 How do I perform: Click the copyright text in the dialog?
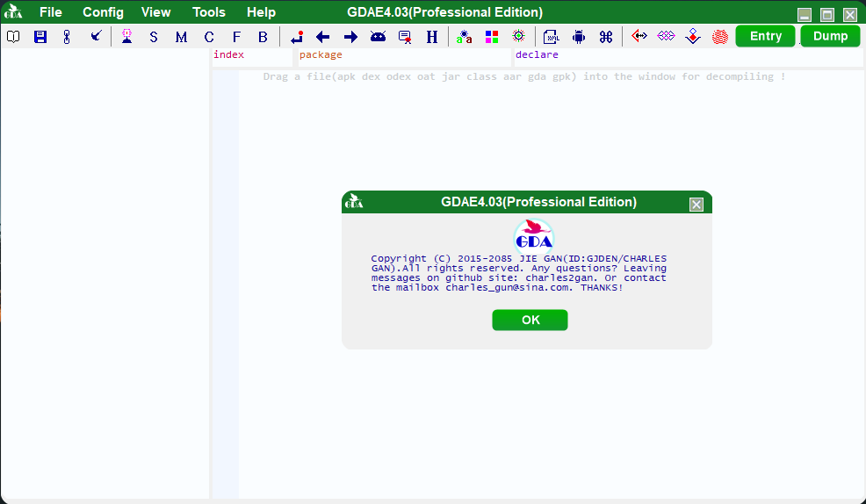pos(518,273)
